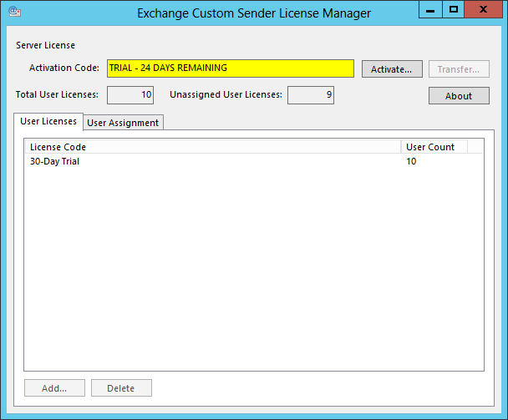Image resolution: width=508 pixels, height=420 pixels.
Task: Click the Delete button
Action: tap(121, 388)
